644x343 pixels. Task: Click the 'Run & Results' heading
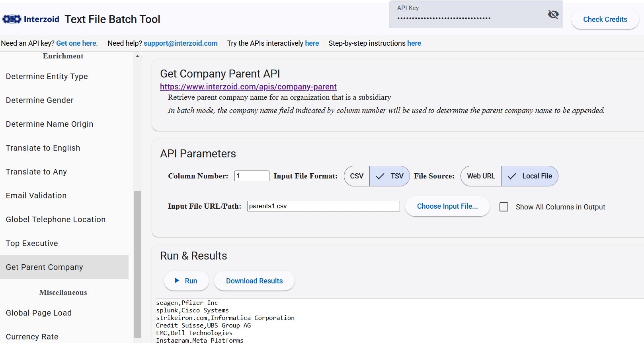coord(193,256)
